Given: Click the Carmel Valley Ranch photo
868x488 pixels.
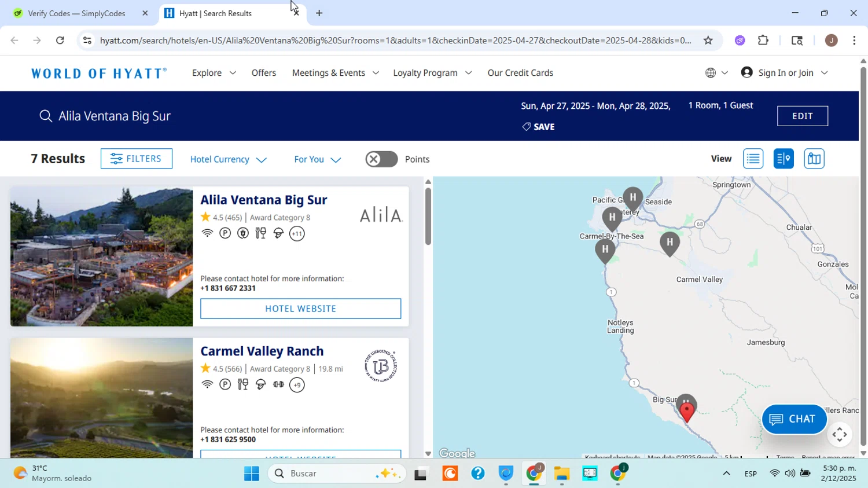Looking at the screenshot, I should pos(101,398).
